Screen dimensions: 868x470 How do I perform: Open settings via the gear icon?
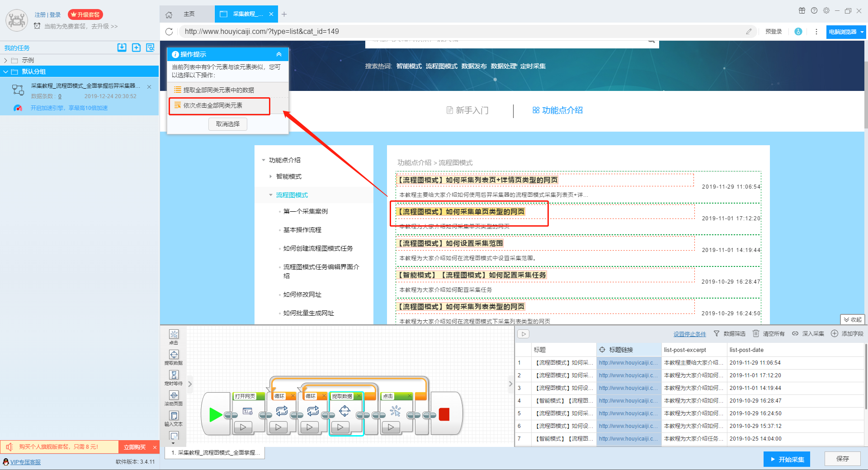(x=826, y=10)
